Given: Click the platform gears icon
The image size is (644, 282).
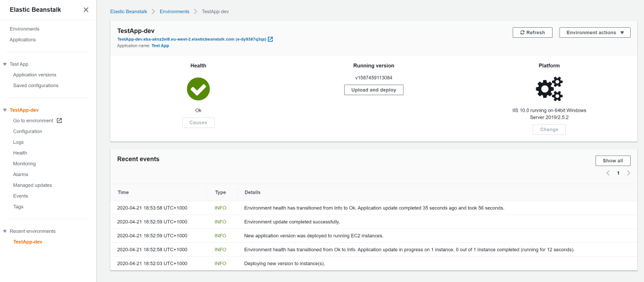Looking at the screenshot, I should pos(549,89).
